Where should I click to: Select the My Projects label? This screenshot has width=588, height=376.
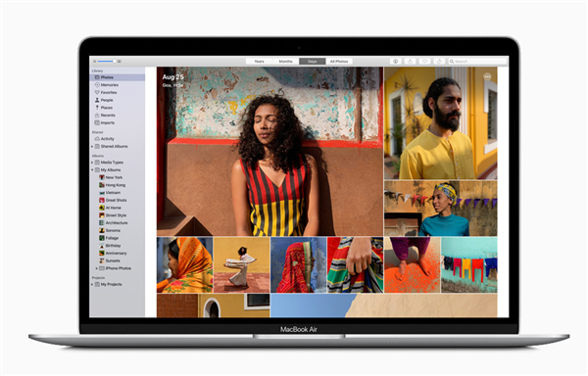pos(111,285)
